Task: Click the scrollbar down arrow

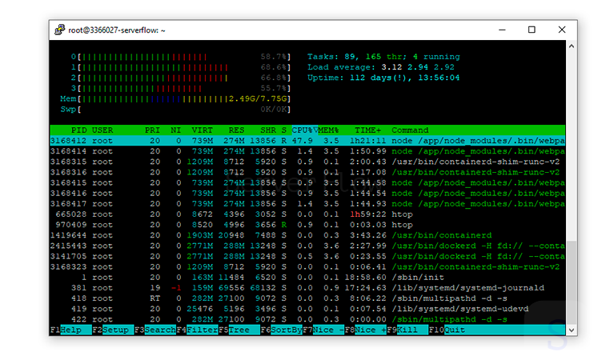Action: tap(572, 330)
